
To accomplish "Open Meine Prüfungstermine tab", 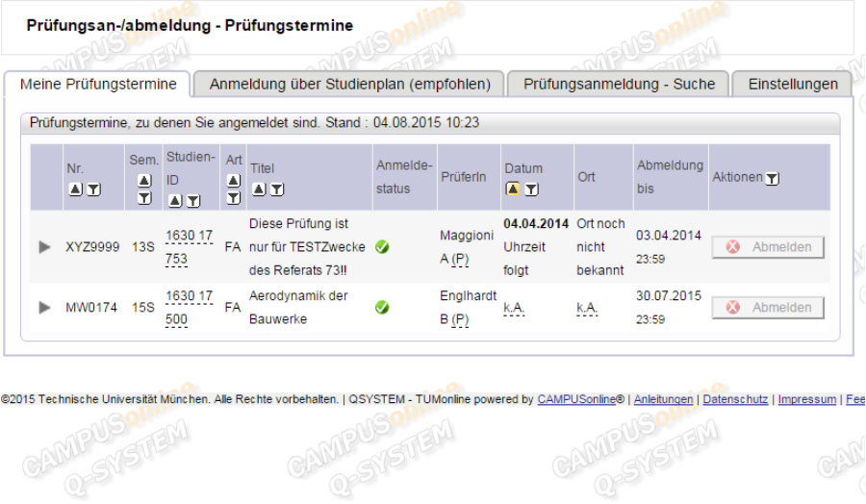I will pos(98,85).
